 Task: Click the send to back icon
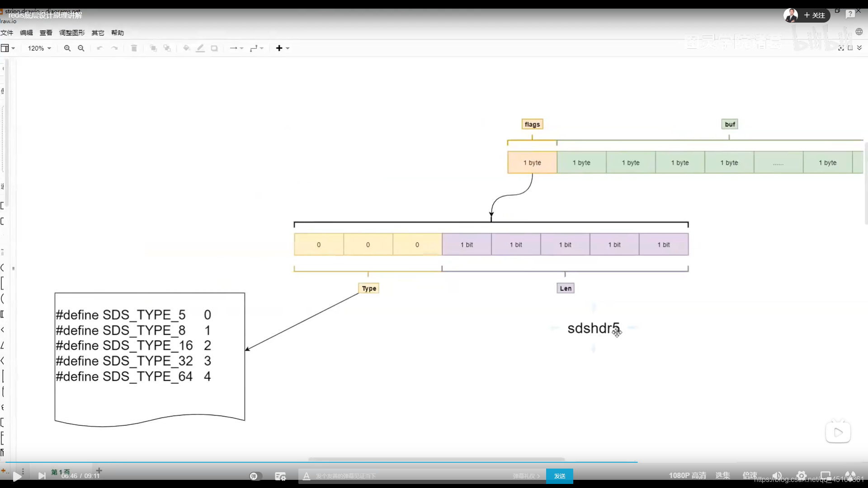[x=167, y=48]
